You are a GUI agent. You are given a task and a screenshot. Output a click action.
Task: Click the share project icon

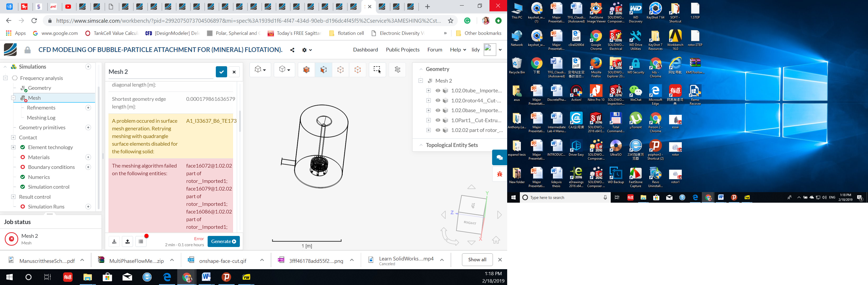(292, 50)
